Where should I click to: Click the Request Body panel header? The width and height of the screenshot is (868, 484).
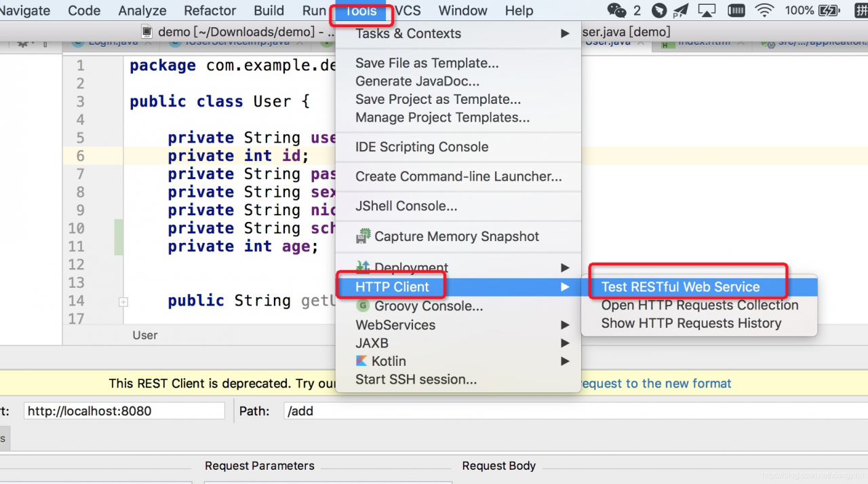point(499,466)
